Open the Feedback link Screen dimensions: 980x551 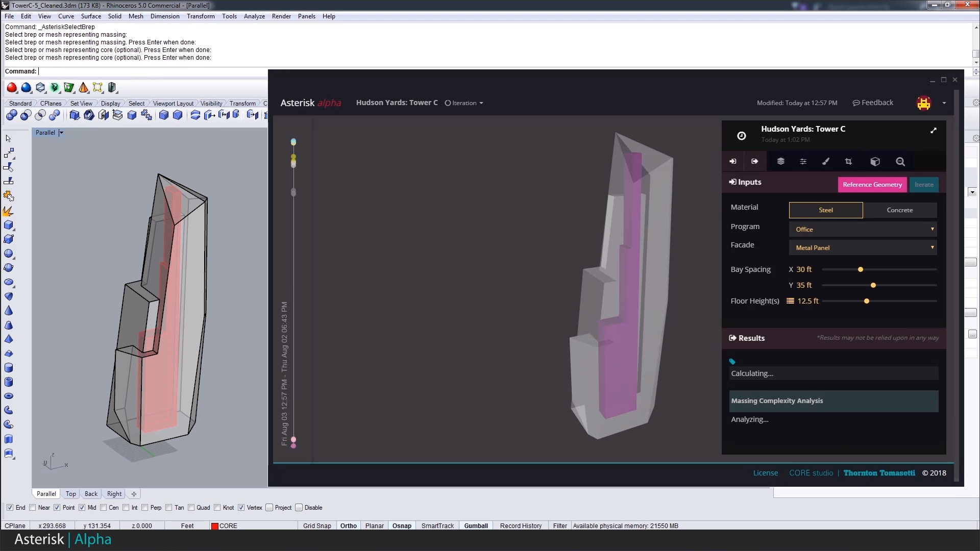click(x=873, y=103)
